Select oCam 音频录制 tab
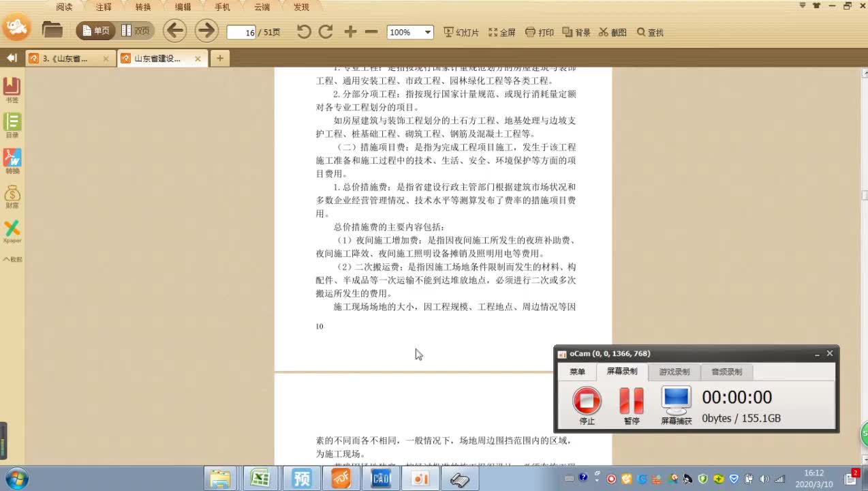 (726, 372)
